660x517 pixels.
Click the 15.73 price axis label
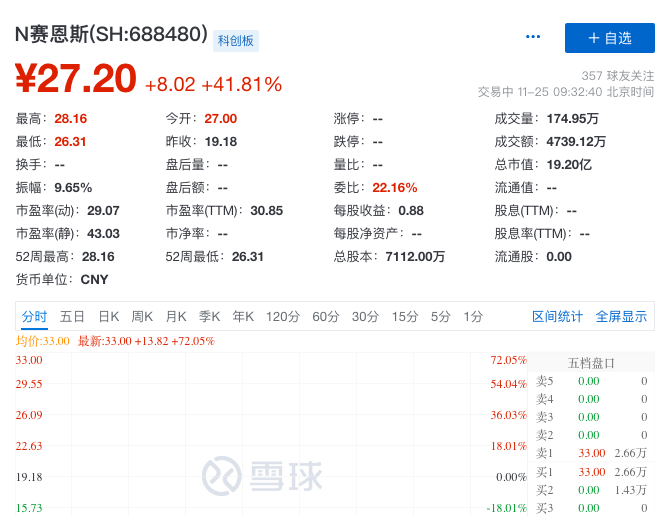coord(29,508)
